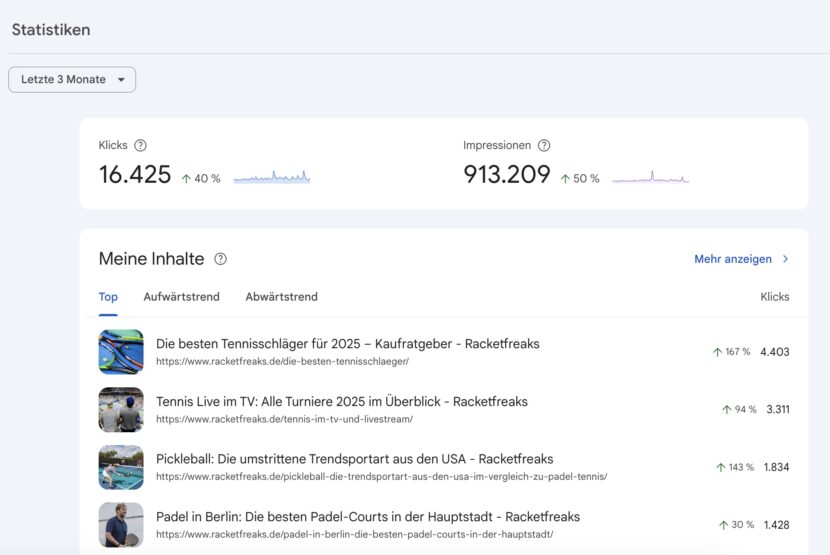Click the help icon next to Impressionen
The height and width of the screenshot is (555, 830).
[x=544, y=145]
